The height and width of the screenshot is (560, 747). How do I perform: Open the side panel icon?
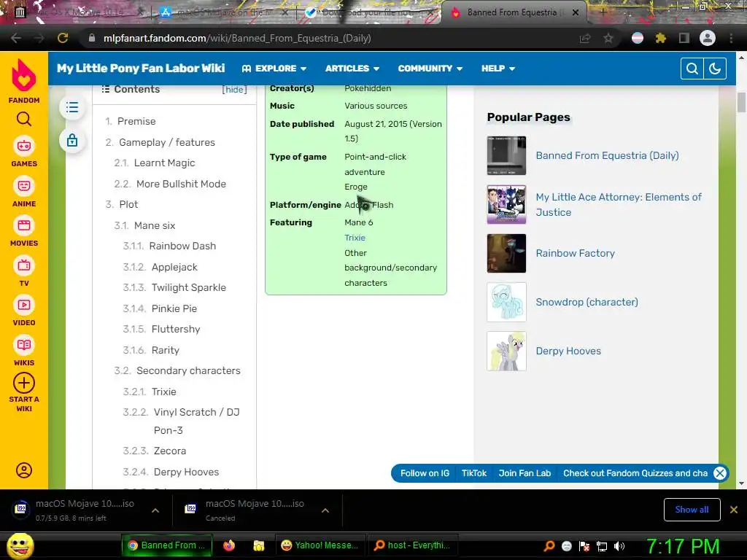(x=684, y=38)
